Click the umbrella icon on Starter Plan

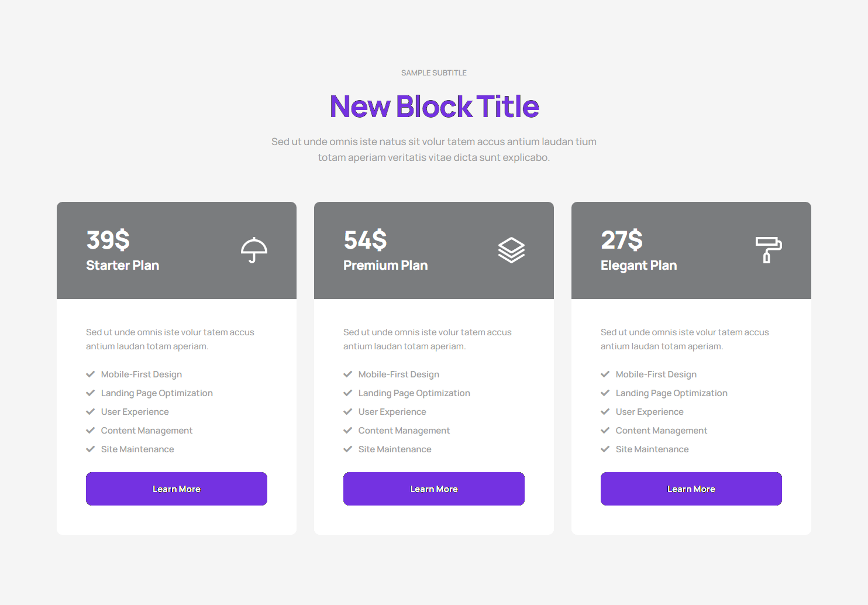tap(254, 250)
